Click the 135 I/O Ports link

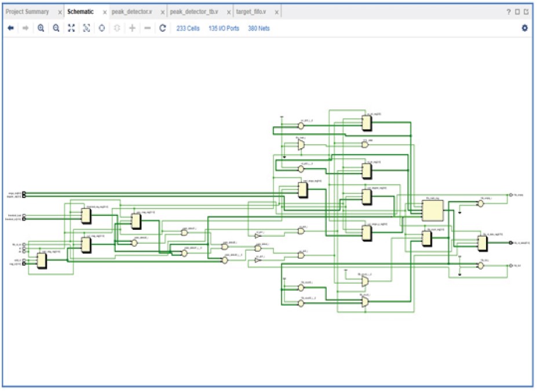tap(224, 28)
